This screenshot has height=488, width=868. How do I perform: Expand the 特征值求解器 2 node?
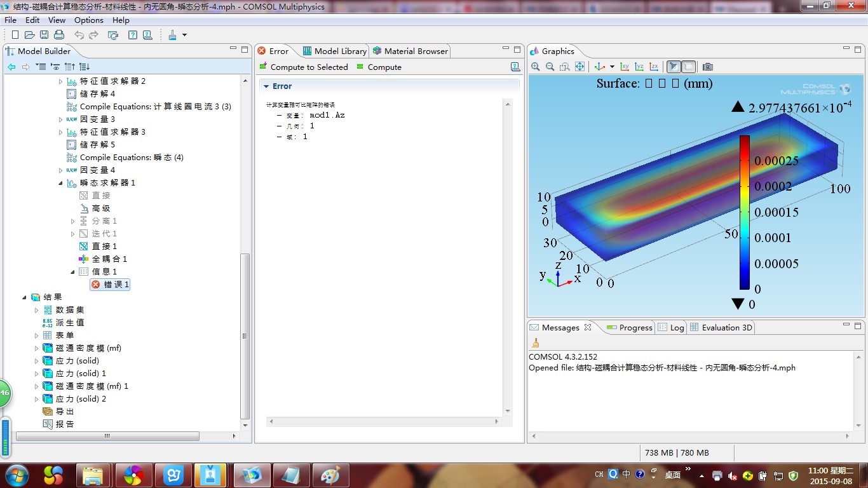coord(61,81)
